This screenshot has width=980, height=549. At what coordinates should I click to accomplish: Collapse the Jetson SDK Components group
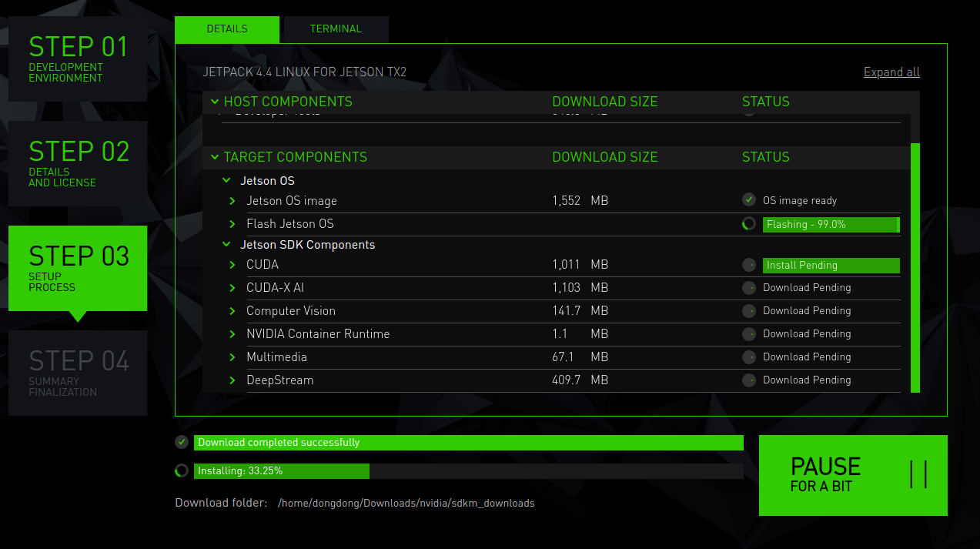(x=226, y=245)
